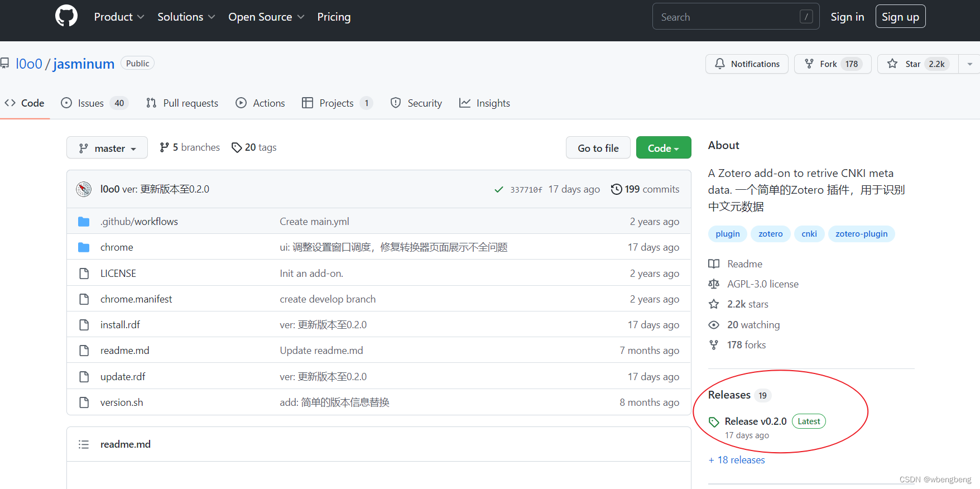Open the 'Init an add-on.' commit message
This screenshot has height=489, width=980.
click(311, 274)
